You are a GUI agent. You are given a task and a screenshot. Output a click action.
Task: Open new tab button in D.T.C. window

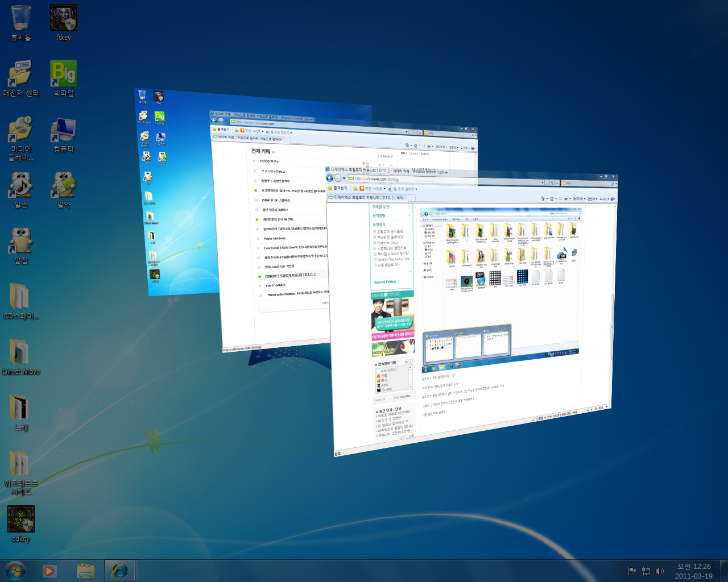click(x=412, y=198)
